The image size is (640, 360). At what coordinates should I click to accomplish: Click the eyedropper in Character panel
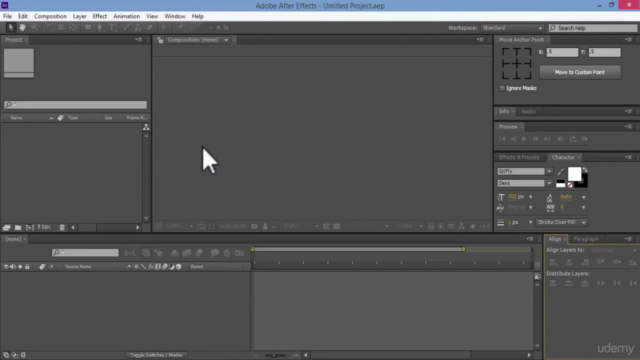[561, 172]
